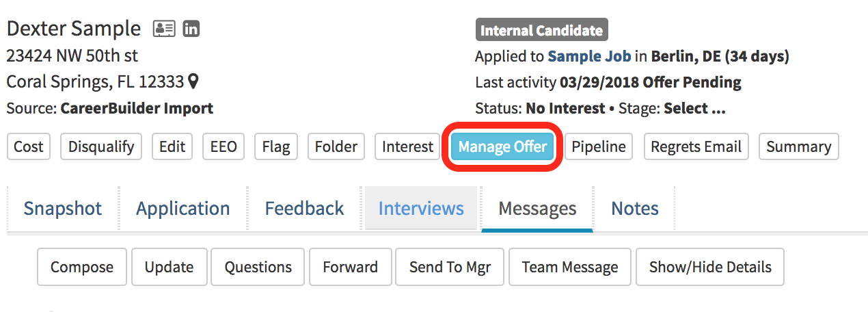Open the Pipeline button

tap(599, 146)
